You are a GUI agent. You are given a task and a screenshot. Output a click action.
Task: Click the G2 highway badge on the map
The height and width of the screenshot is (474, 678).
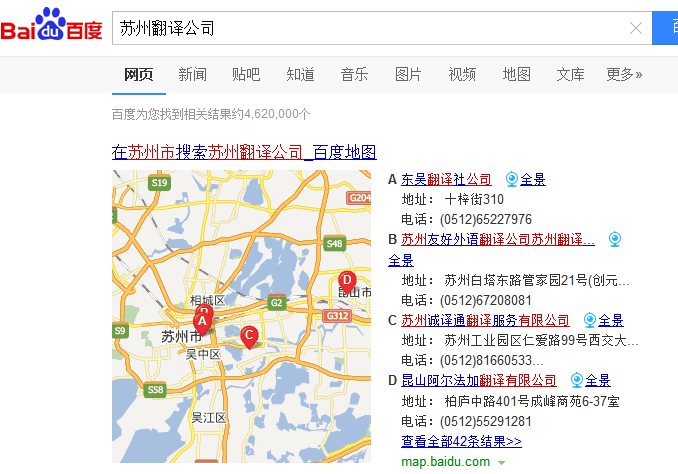tap(276, 303)
